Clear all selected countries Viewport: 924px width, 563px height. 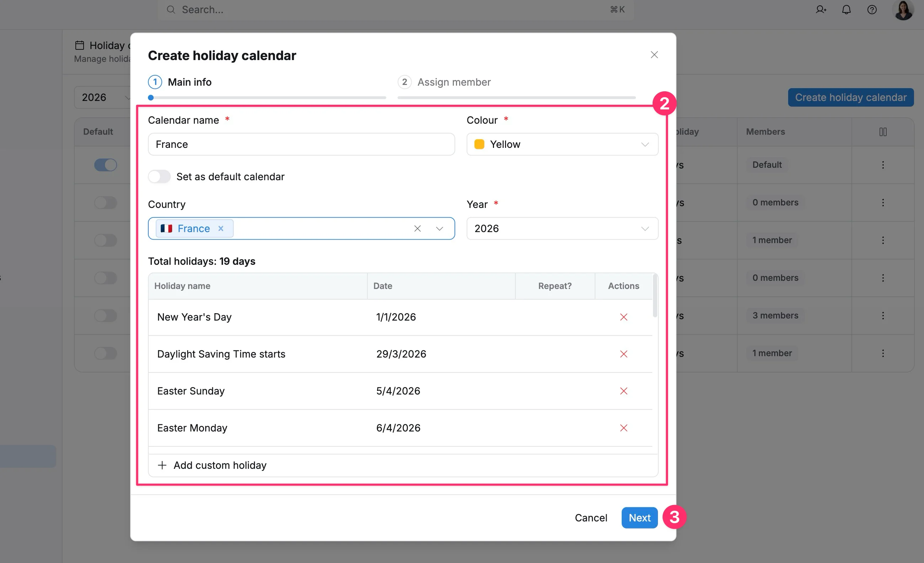point(418,228)
